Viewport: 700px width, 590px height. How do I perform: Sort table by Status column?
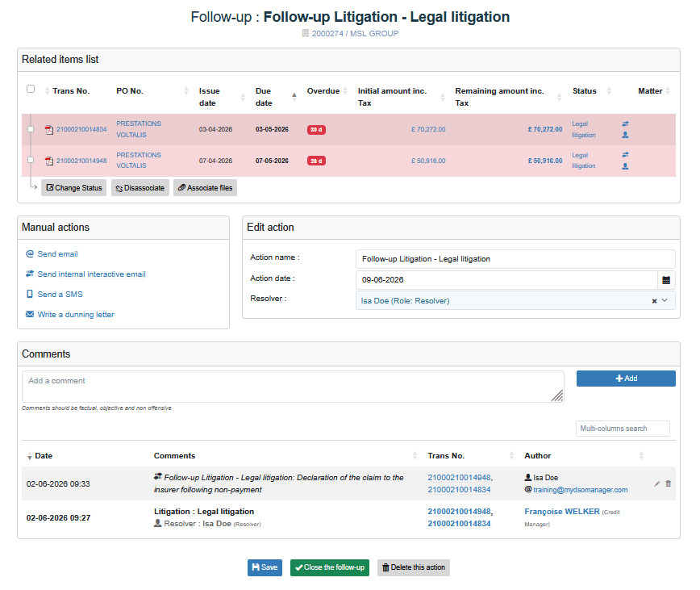click(609, 91)
